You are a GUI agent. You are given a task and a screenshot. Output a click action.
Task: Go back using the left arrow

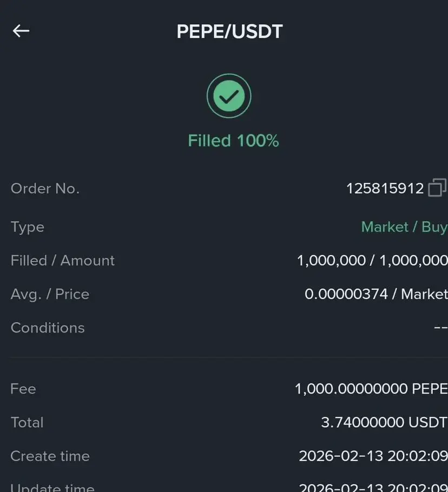pos(21,31)
